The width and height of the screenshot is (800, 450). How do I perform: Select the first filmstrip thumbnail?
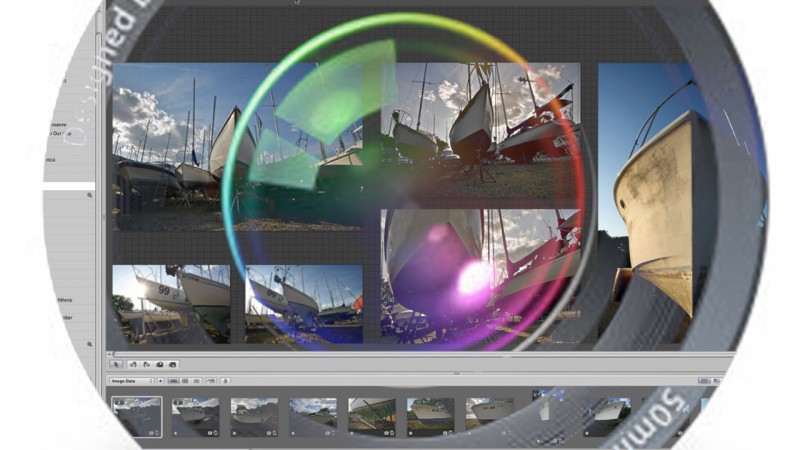(135, 415)
